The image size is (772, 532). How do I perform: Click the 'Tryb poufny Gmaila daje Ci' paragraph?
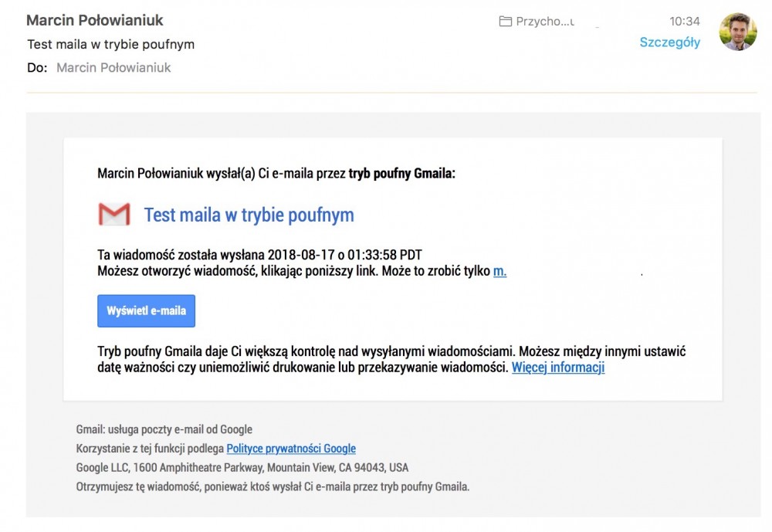coord(391,359)
